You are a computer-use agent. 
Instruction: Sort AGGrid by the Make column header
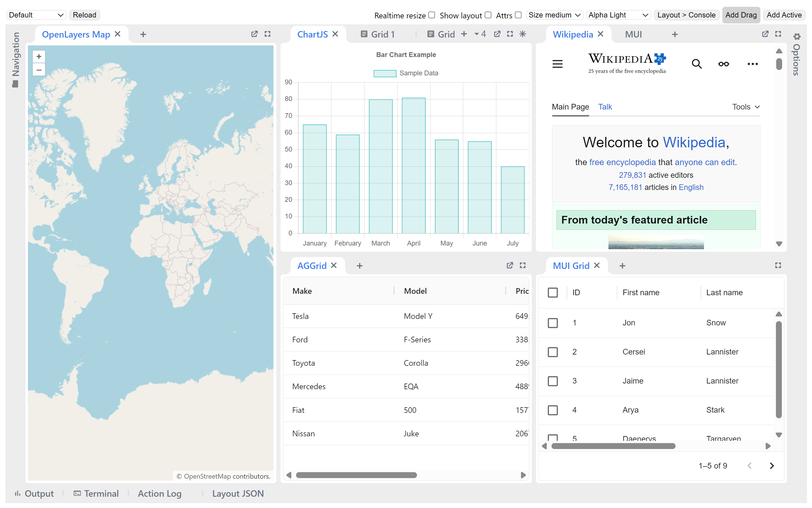302,291
